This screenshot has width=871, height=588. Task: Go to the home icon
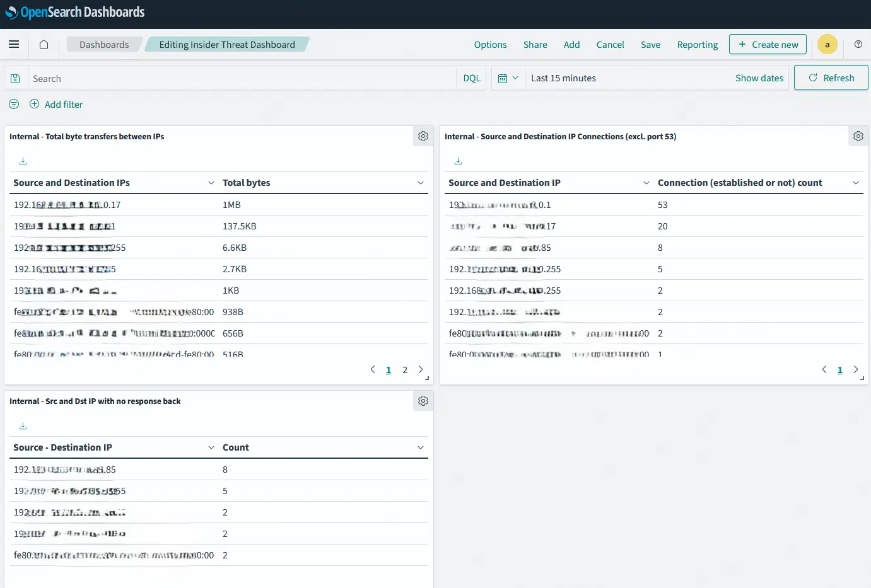coord(44,44)
